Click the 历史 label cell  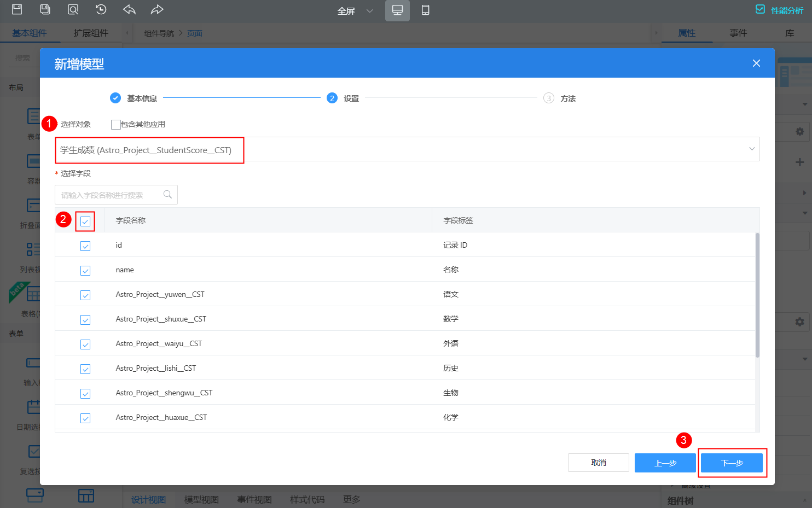(451, 368)
